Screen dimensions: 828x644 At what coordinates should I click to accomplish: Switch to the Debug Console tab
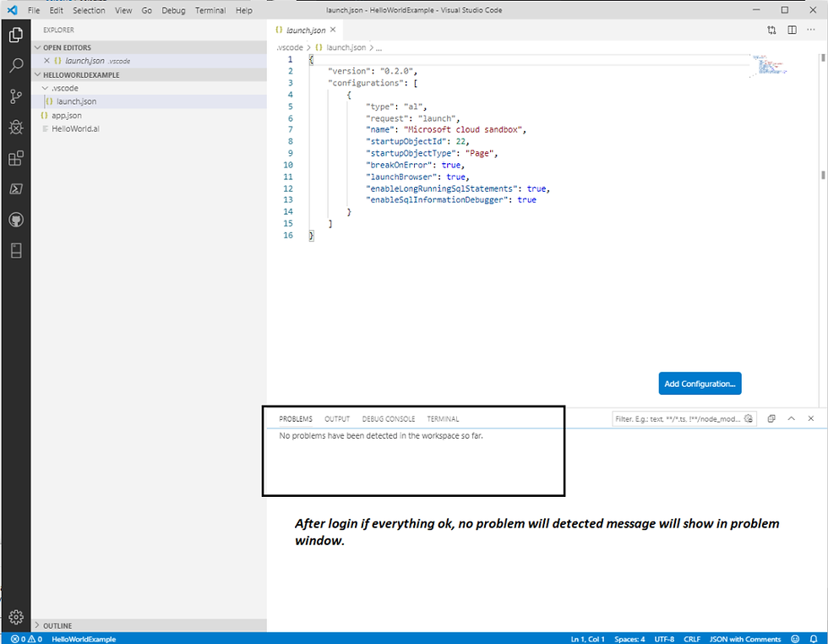(x=388, y=419)
